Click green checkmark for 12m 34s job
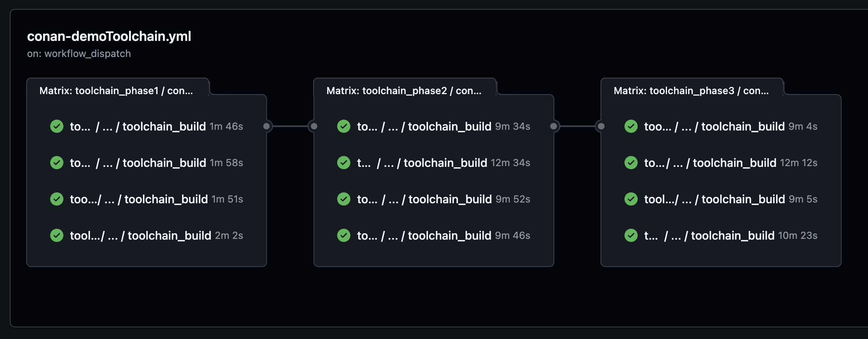The image size is (868, 339). coord(344,163)
